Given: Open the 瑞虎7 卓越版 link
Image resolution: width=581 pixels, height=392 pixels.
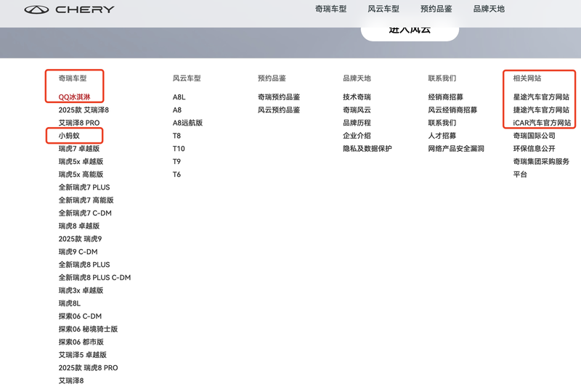Looking at the screenshot, I should click(x=79, y=149).
